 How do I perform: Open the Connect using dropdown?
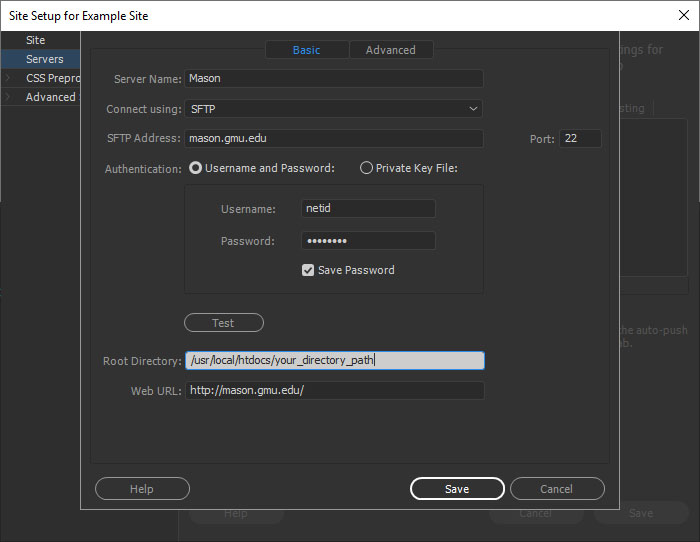coord(334,108)
